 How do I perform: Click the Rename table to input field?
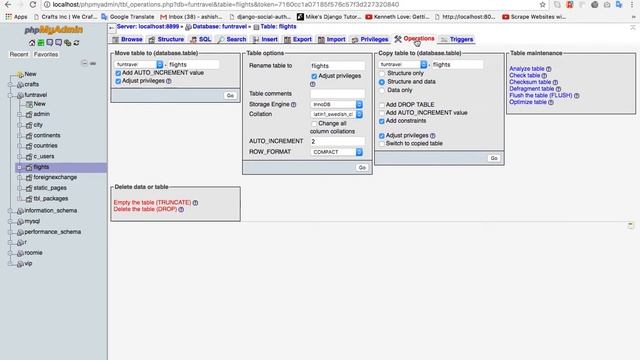point(337,66)
